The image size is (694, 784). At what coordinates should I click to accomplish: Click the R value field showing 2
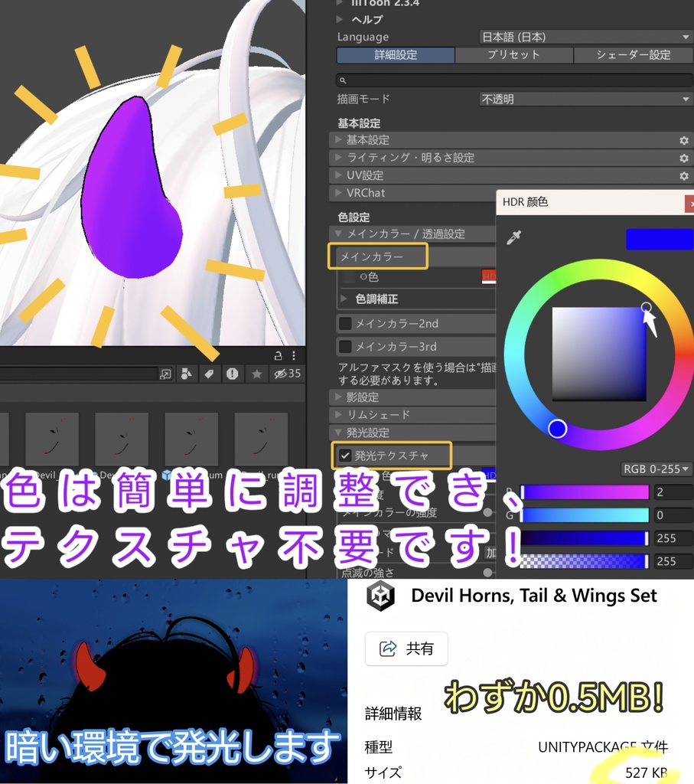[673, 492]
